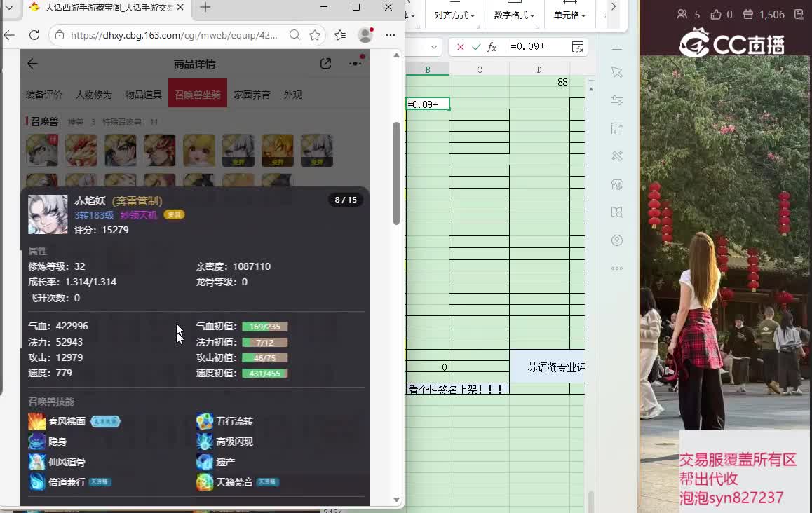Click the 8 / 15 page indicator
812x513 pixels.
346,200
